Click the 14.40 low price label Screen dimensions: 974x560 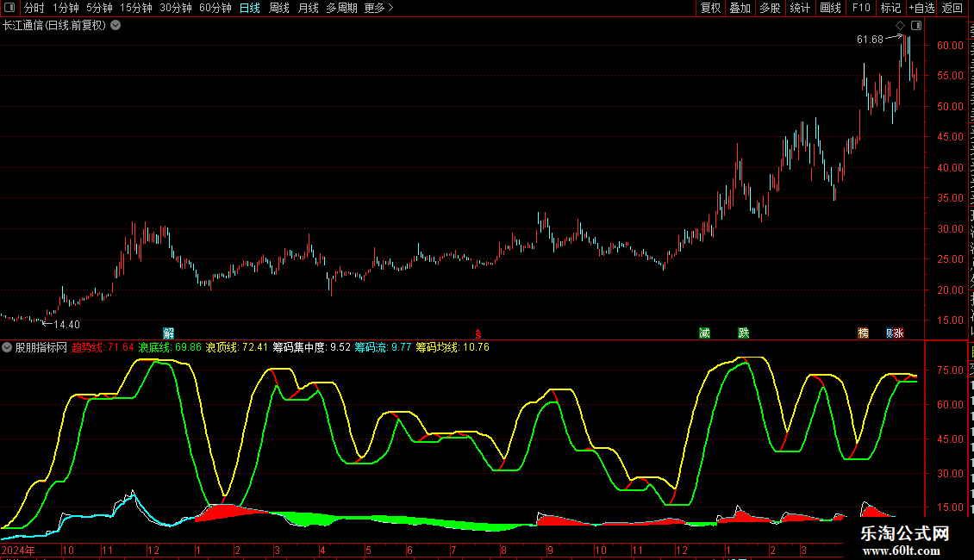pos(66,325)
